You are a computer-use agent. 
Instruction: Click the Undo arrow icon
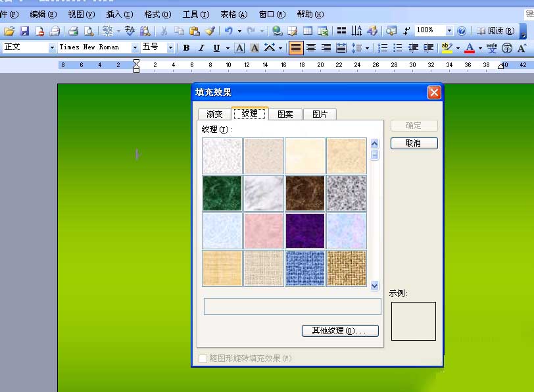228,31
